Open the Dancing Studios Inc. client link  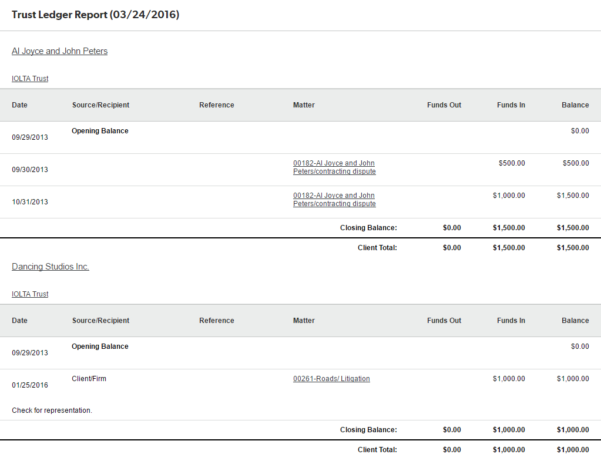coord(50,267)
